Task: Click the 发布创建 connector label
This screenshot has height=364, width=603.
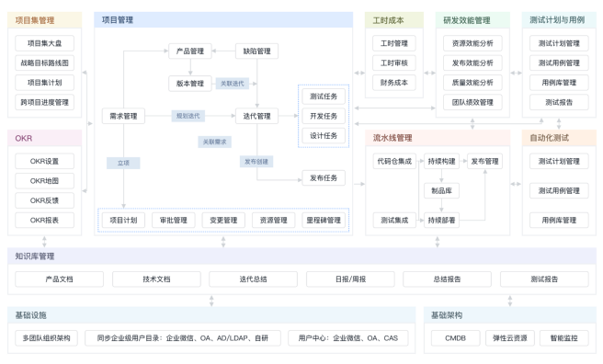Action: tap(256, 162)
